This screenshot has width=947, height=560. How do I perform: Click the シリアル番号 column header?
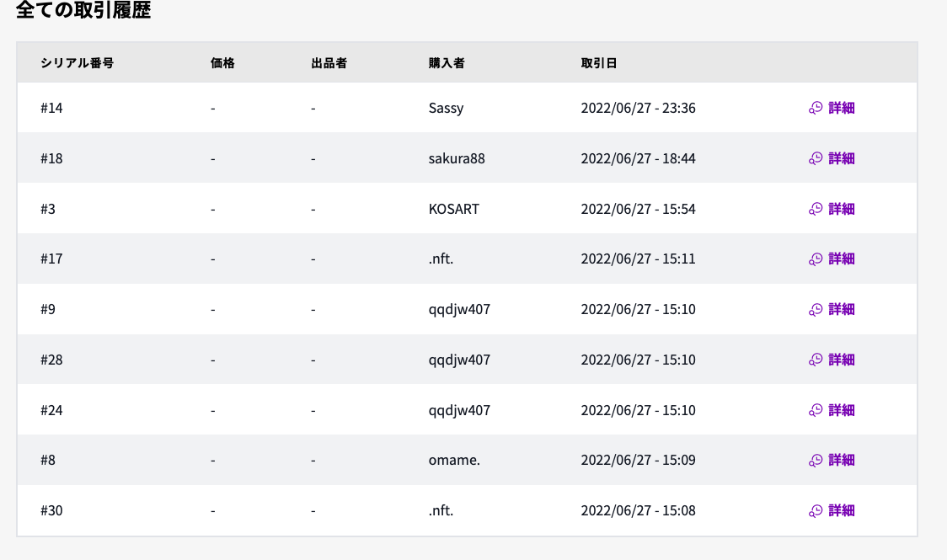pos(78,63)
